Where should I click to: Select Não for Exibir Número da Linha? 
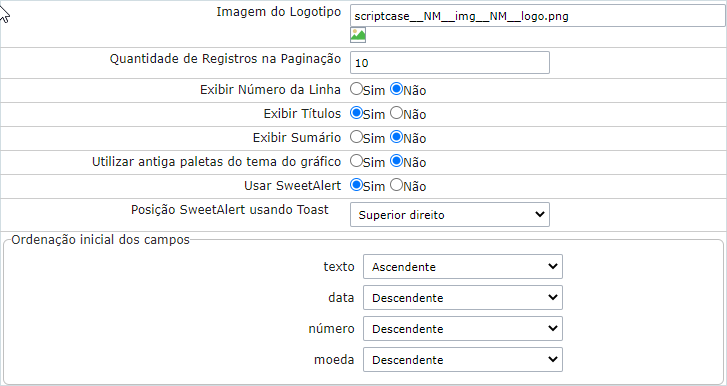[x=396, y=89]
